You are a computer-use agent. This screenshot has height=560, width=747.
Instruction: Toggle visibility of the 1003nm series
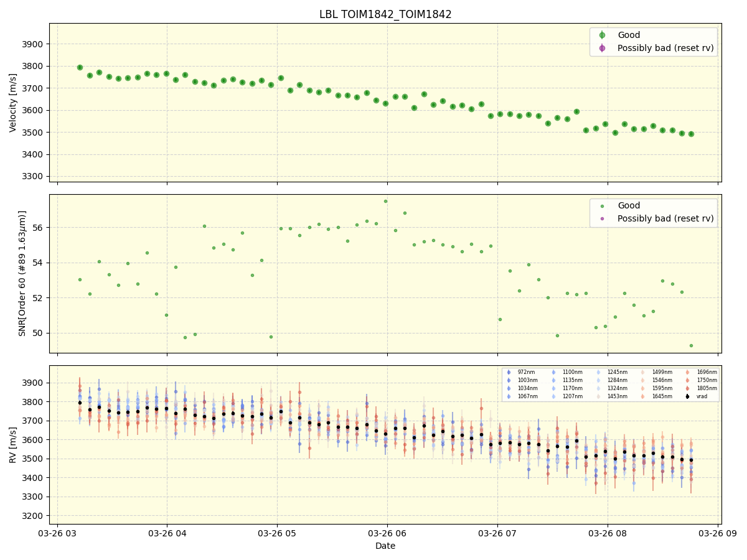coord(509,379)
